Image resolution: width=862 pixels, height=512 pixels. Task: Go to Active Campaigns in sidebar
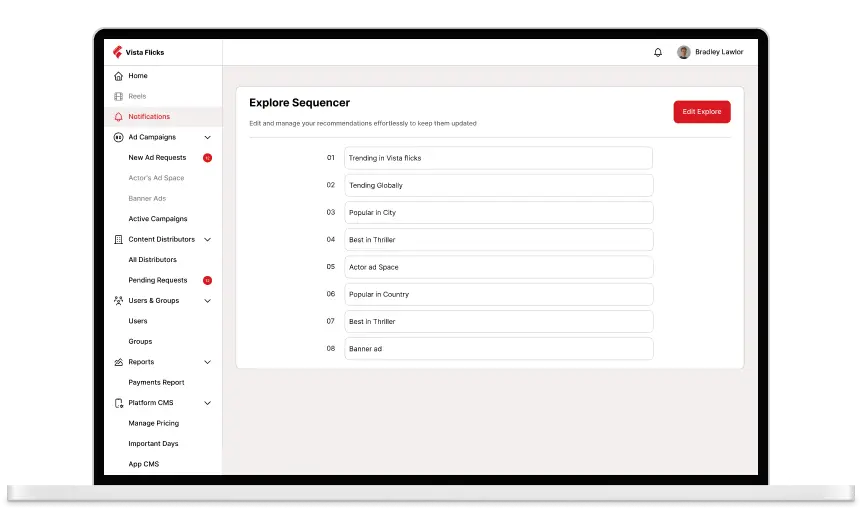(158, 219)
